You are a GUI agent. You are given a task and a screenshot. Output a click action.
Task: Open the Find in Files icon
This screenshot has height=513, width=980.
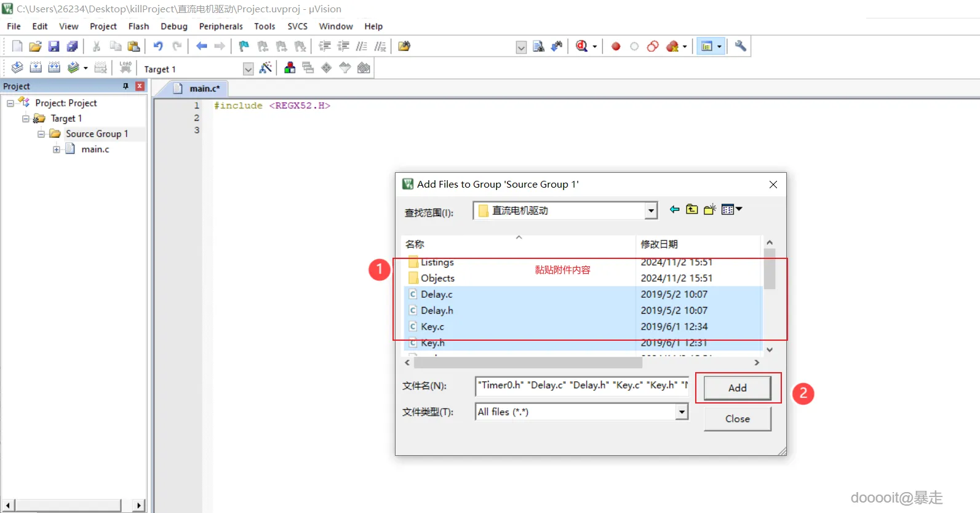pos(404,46)
